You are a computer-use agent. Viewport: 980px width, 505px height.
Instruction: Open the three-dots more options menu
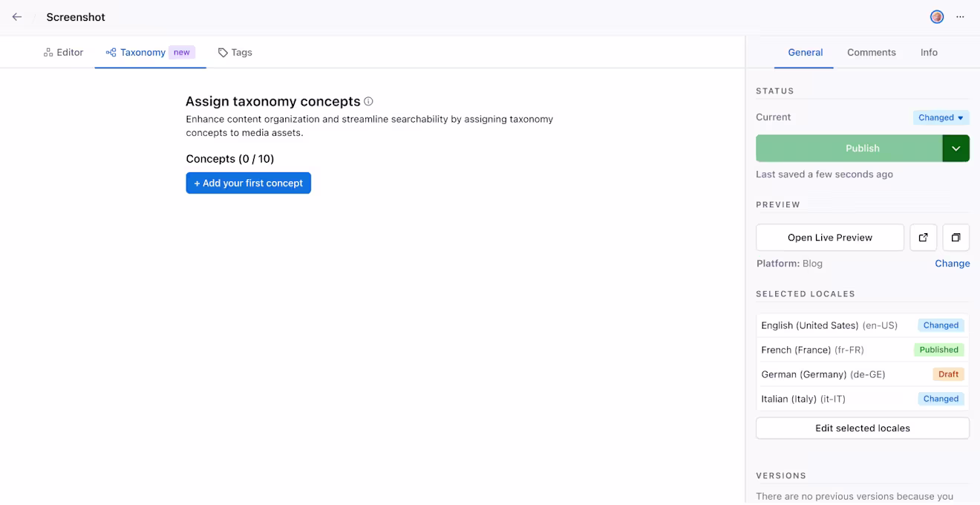(x=960, y=17)
